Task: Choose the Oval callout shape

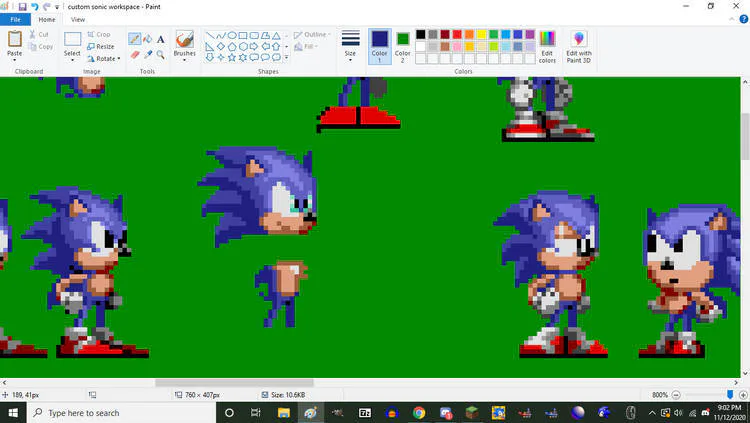Action: pyautogui.click(x=265, y=57)
